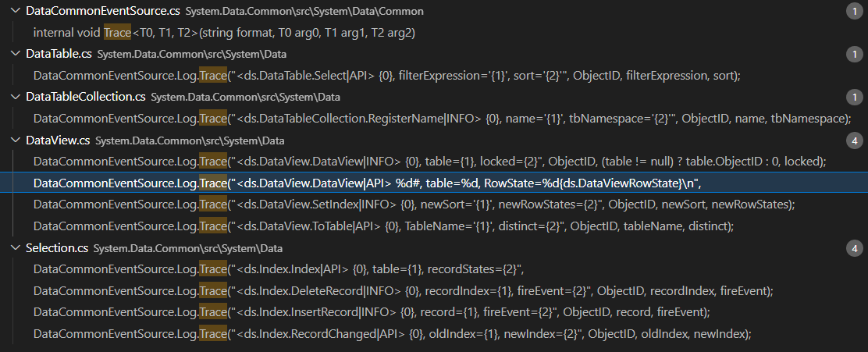Open the DataCommonEventSource.cs file header
The height and width of the screenshot is (352, 868).
click(x=93, y=12)
